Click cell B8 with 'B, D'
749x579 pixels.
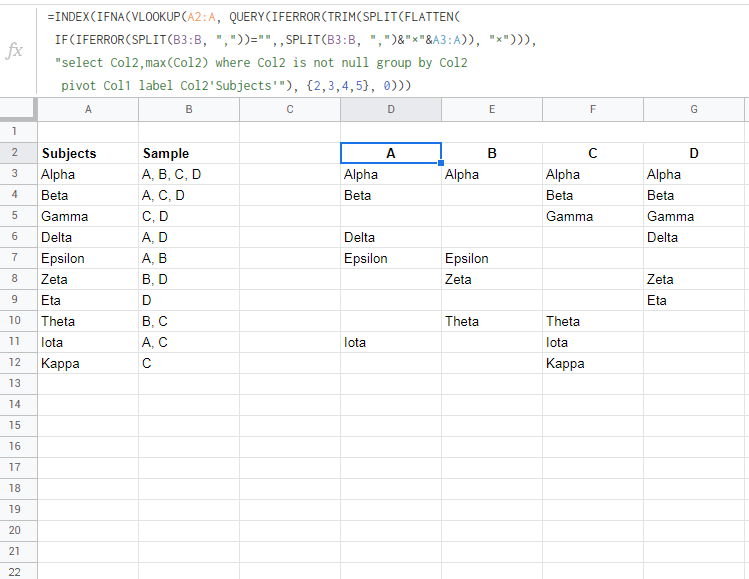pyautogui.click(x=189, y=279)
